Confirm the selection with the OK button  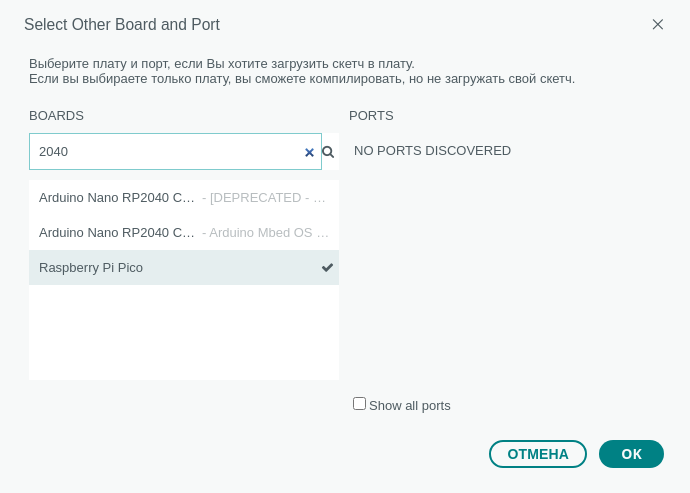[x=631, y=454]
